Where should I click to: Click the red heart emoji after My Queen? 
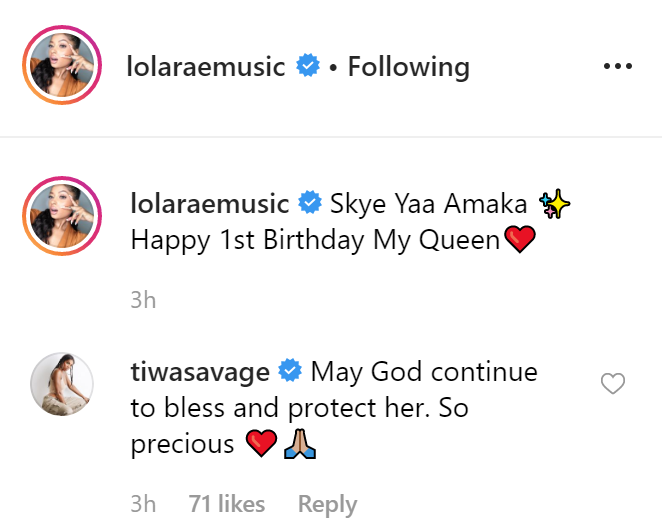(517, 241)
